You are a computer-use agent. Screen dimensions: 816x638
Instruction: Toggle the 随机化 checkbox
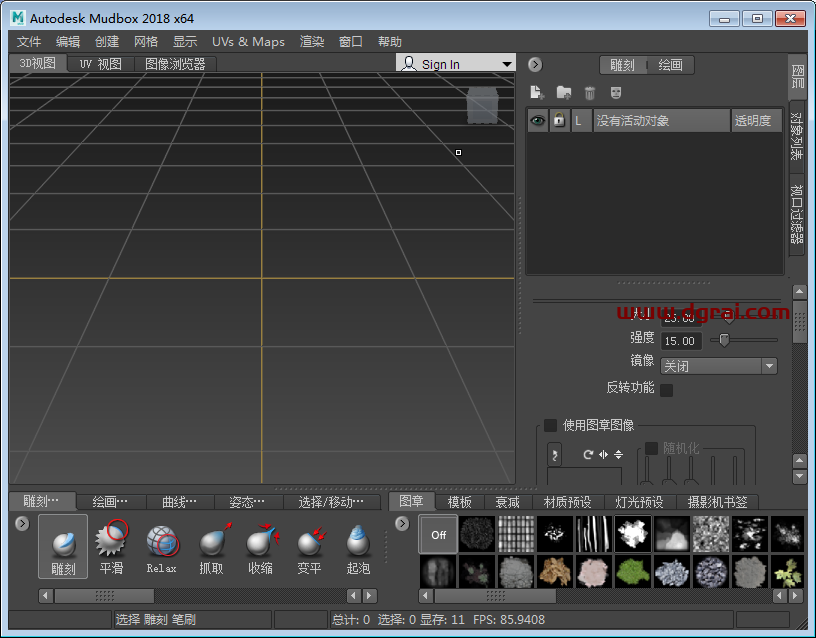point(651,448)
